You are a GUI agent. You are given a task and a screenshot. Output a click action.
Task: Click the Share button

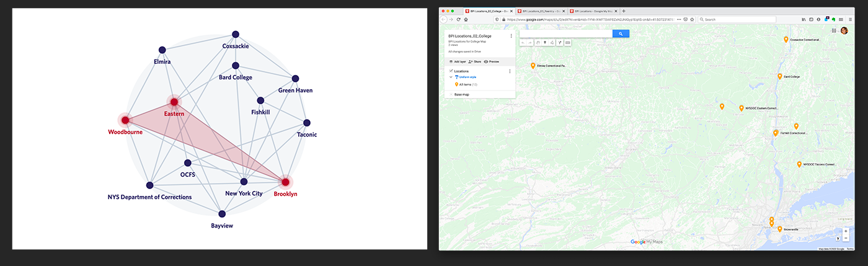pos(475,61)
